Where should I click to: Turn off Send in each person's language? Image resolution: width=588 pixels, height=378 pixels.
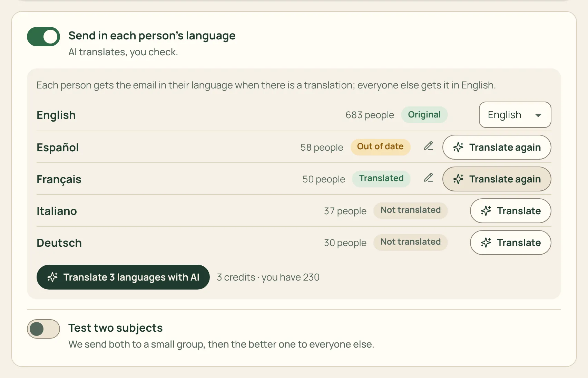pos(43,37)
